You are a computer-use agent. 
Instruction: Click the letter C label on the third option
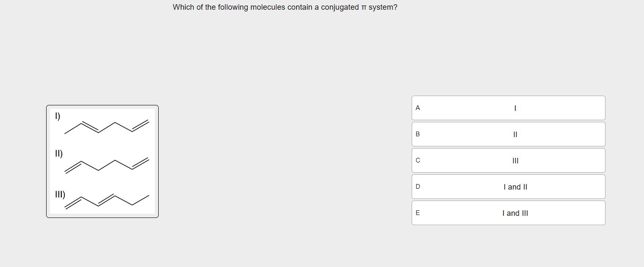click(417, 160)
